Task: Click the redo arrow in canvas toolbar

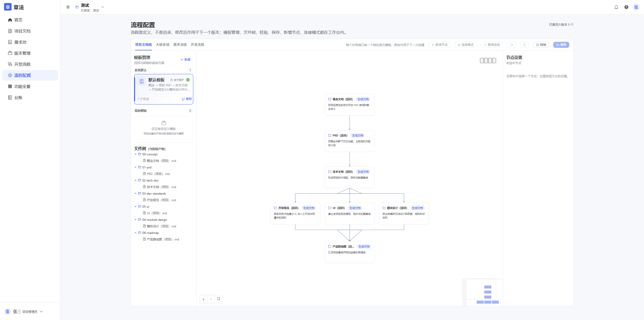Action: pos(524,45)
